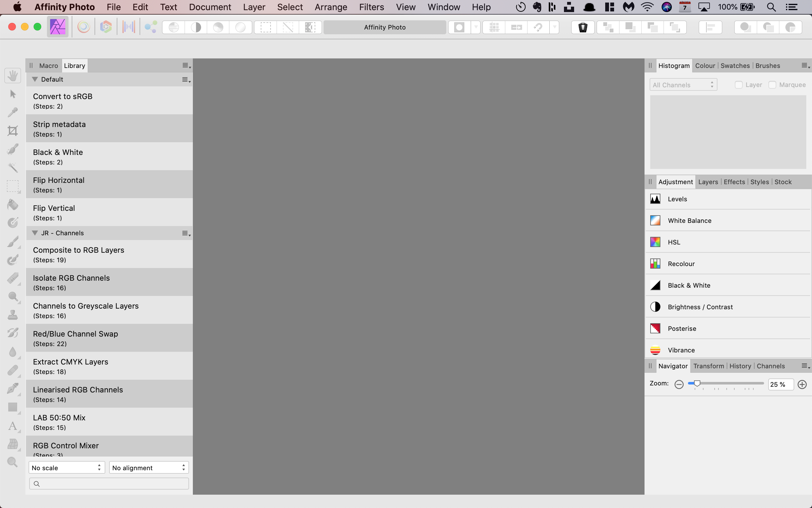The image size is (812, 508).
Task: Open the JR - Channels category options menu
Action: (186, 233)
